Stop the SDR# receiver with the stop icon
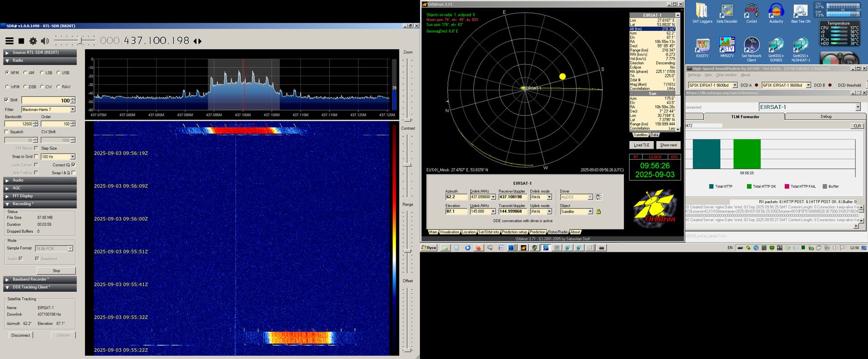The image size is (868, 359). tap(21, 41)
